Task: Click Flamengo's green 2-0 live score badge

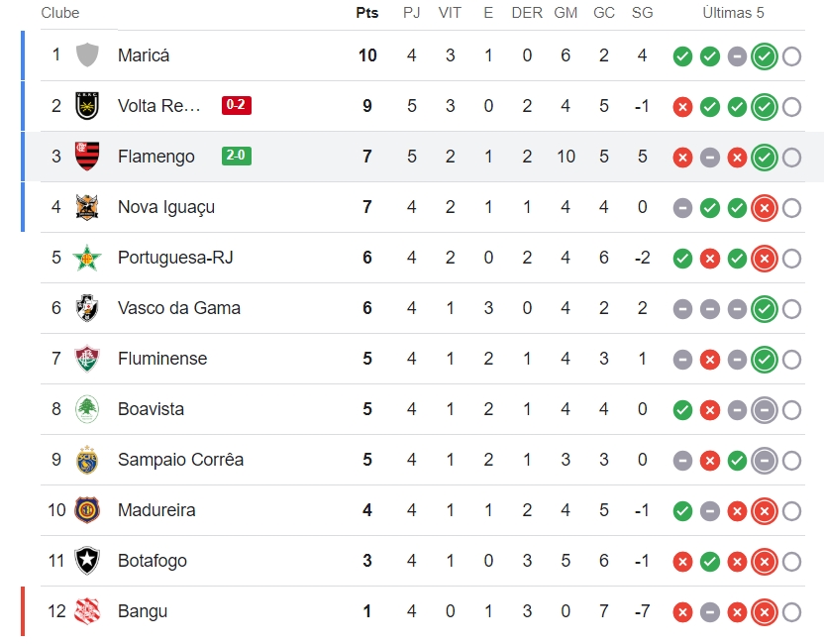Action: point(237,156)
